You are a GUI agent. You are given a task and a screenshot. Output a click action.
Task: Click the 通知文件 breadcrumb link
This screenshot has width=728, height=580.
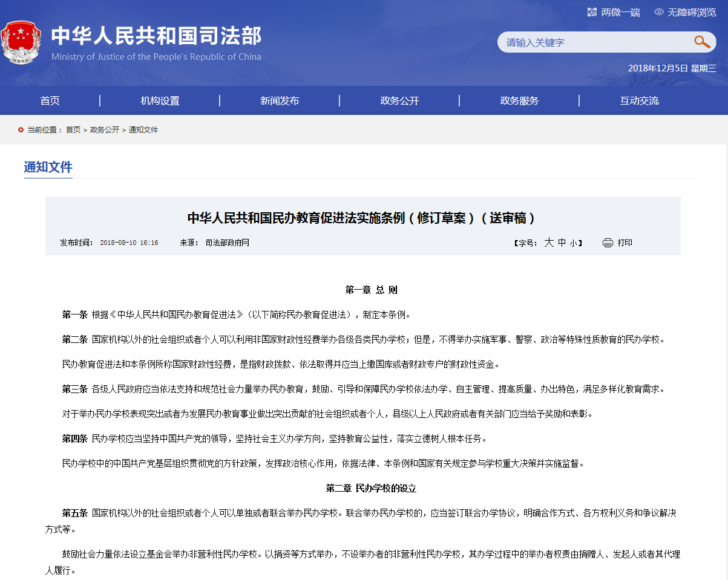[143, 130]
